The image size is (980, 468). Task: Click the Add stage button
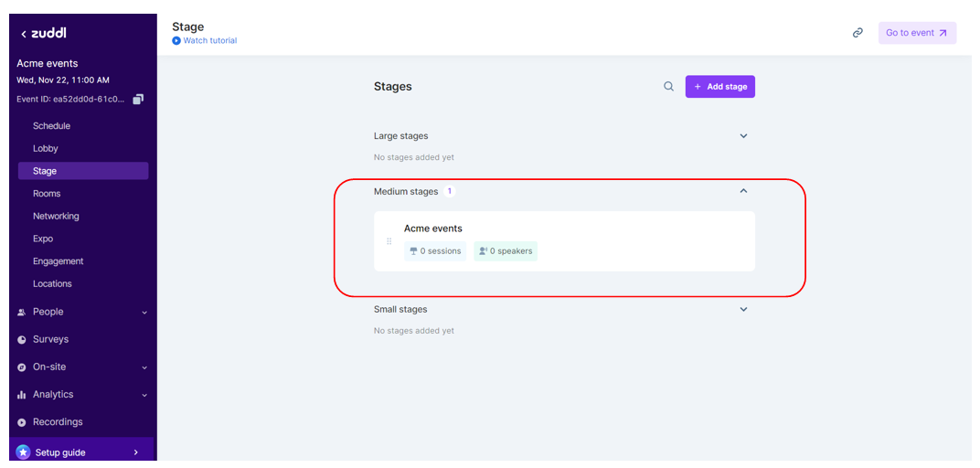(x=720, y=87)
